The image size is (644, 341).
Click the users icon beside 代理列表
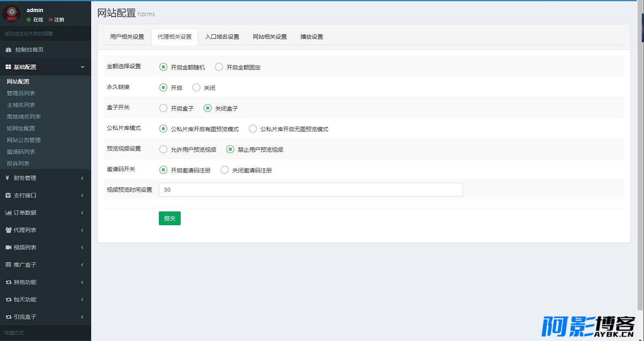pyautogui.click(x=8, y=230)
